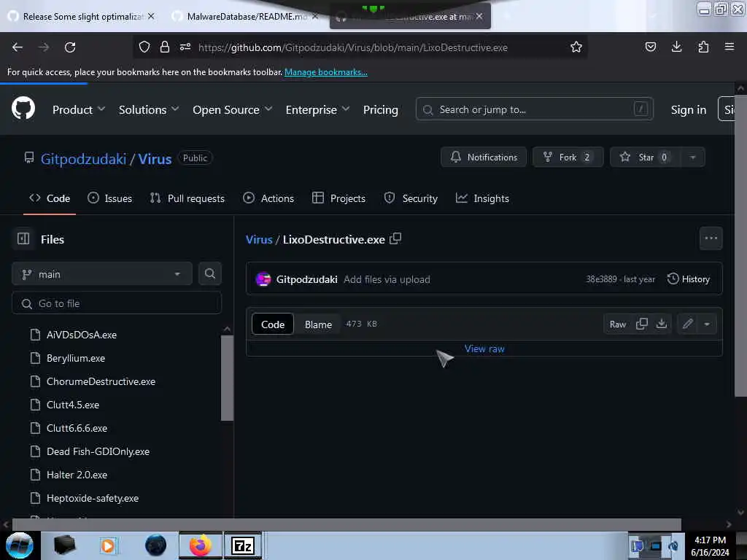Star the Virus repository
747x560 pixels.
(x=646, y=157)
